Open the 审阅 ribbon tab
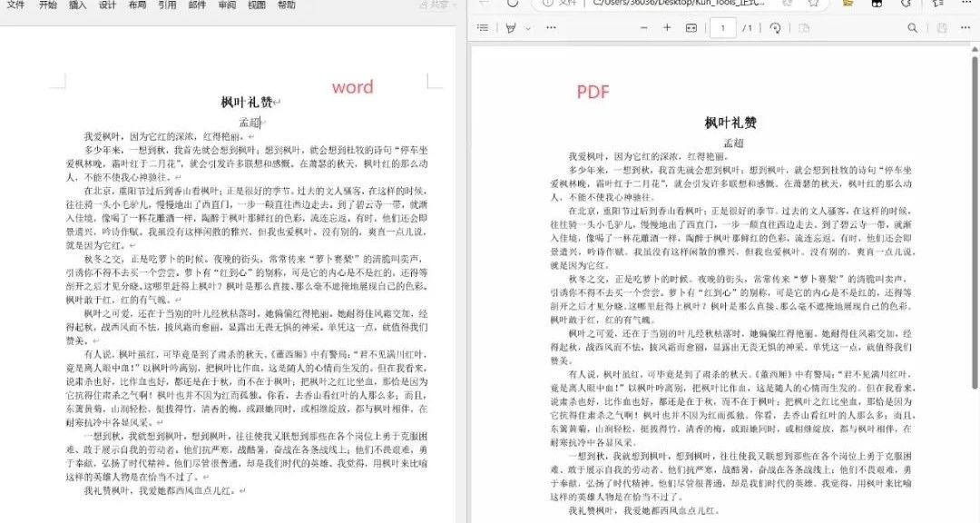The image size is (980, 523). coord(227,5)
